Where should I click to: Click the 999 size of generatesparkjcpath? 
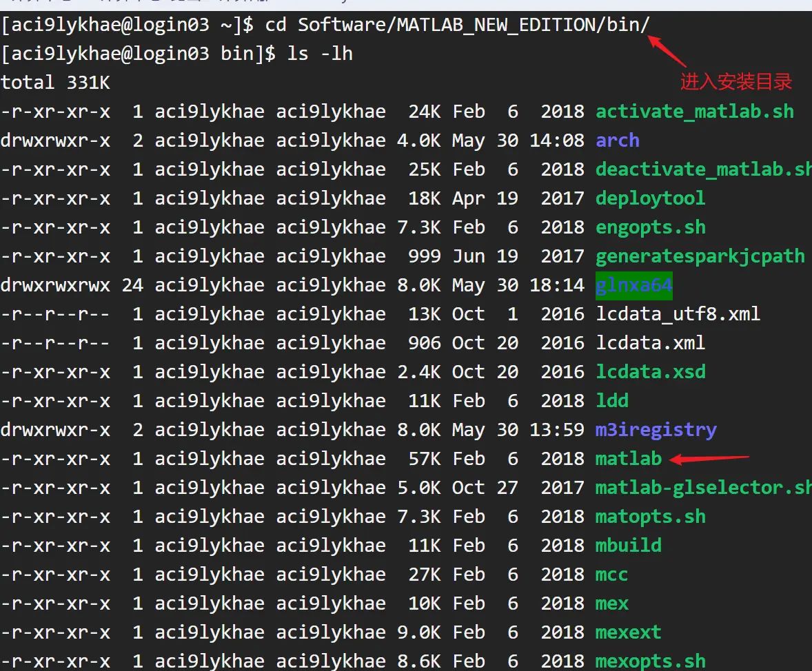[425, 256]
